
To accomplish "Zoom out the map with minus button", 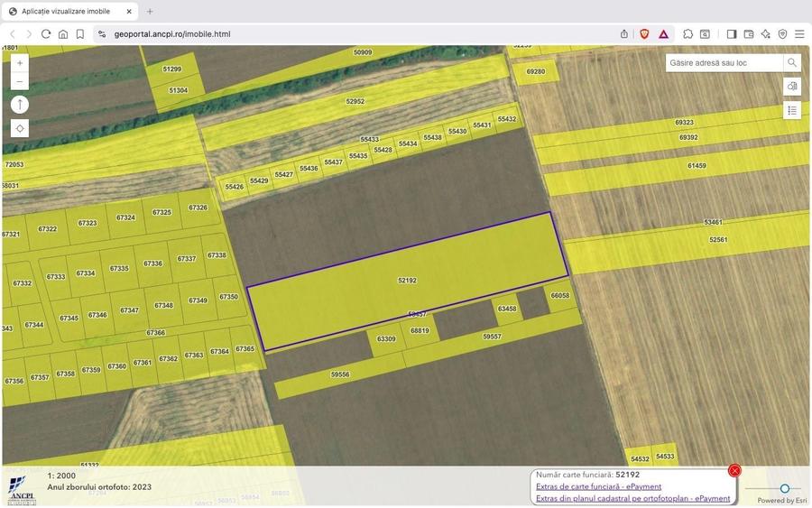I will (20, 81).
